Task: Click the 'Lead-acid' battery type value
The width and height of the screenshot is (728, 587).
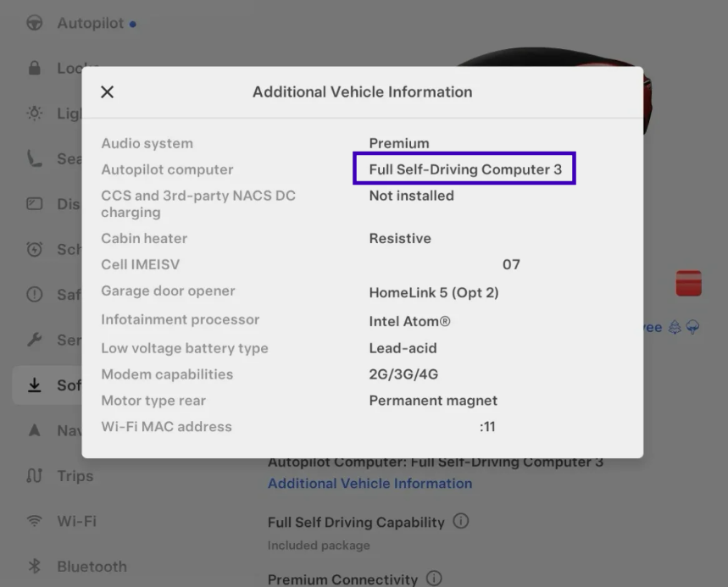Action: point(403,348)
